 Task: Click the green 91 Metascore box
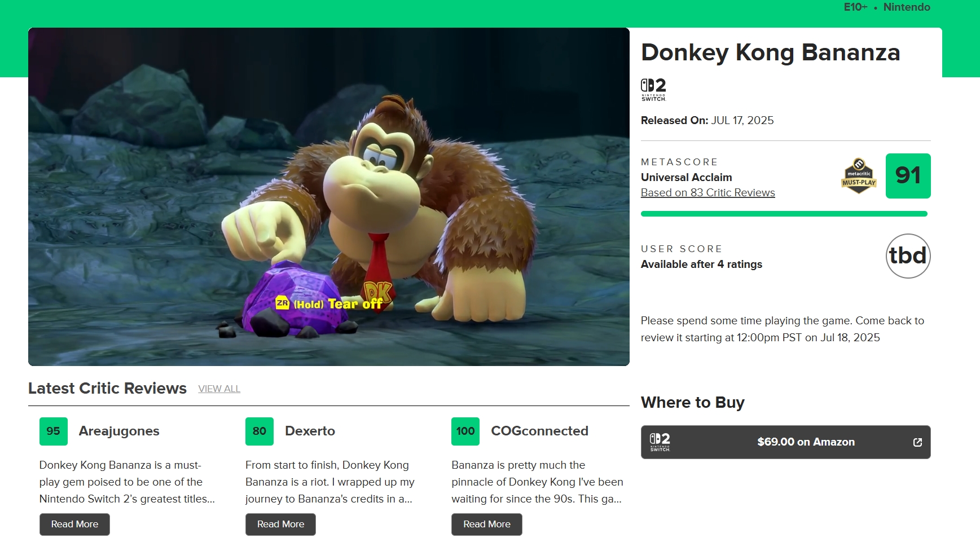pos(908,176)
